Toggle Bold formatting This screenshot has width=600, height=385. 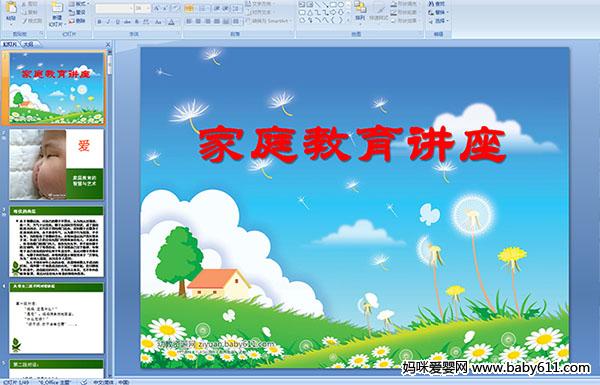99,22
